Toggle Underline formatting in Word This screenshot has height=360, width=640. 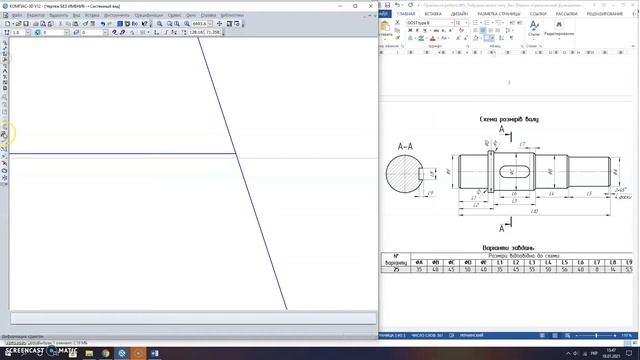pos(424,31)
